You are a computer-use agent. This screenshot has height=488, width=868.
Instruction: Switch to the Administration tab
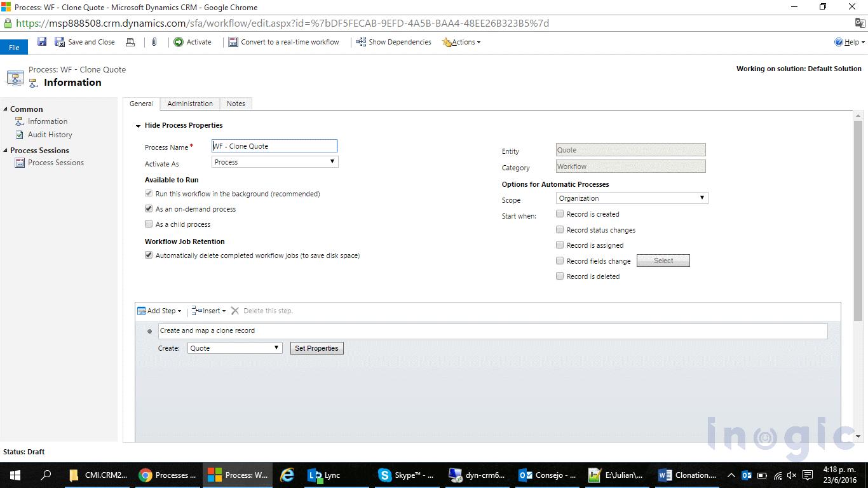point(190,104)
